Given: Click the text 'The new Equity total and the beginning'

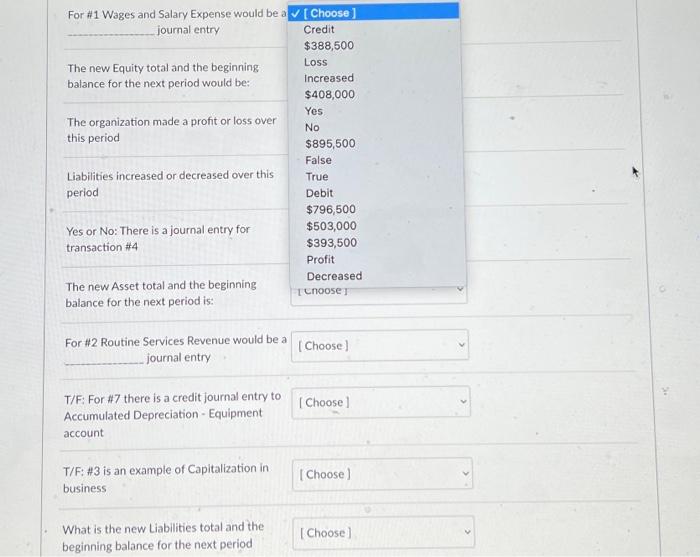Looking at the screenshot, I should tap(163, 68).
